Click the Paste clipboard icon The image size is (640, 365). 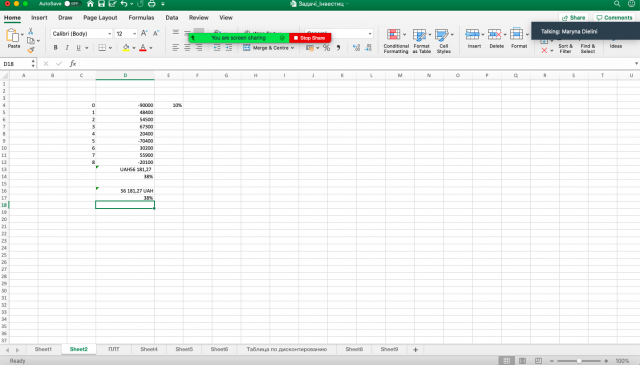click(12, 36)
